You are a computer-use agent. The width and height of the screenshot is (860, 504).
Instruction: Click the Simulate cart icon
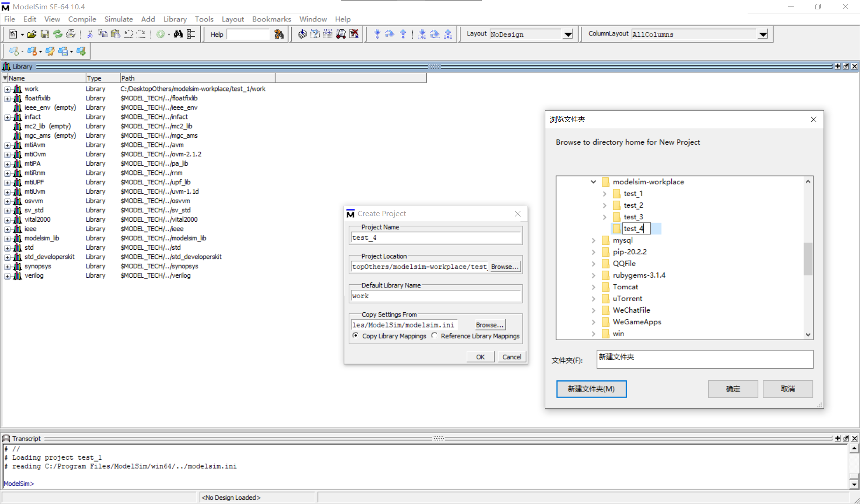click(x=341, y=34)
